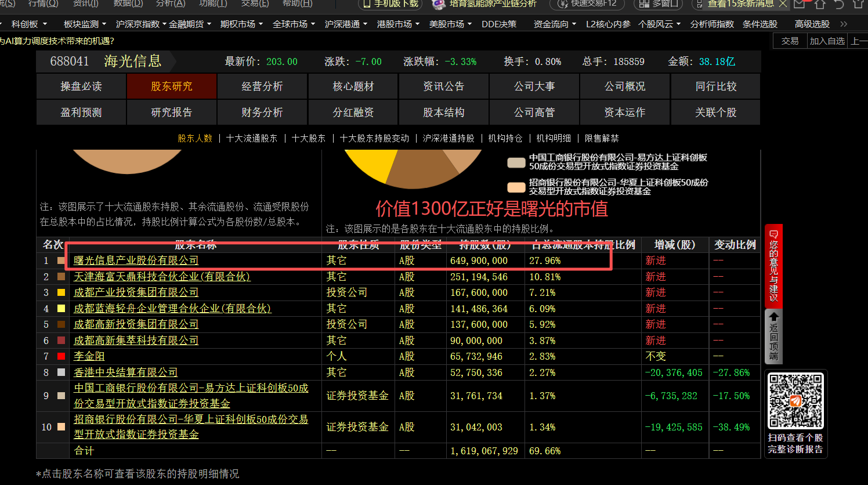Expand the 期权市场 dropdown

click(x=241, y=24)
